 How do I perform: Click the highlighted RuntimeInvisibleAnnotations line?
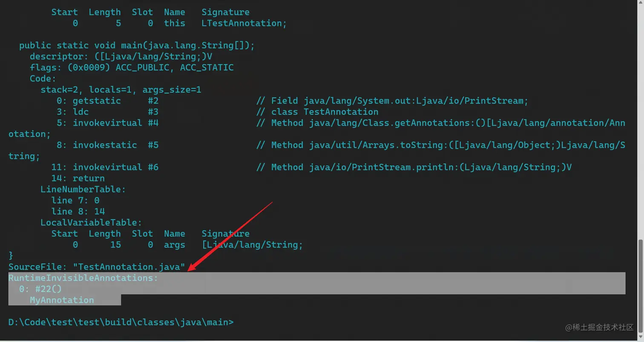pyautogui.click(x=83, y=278)
